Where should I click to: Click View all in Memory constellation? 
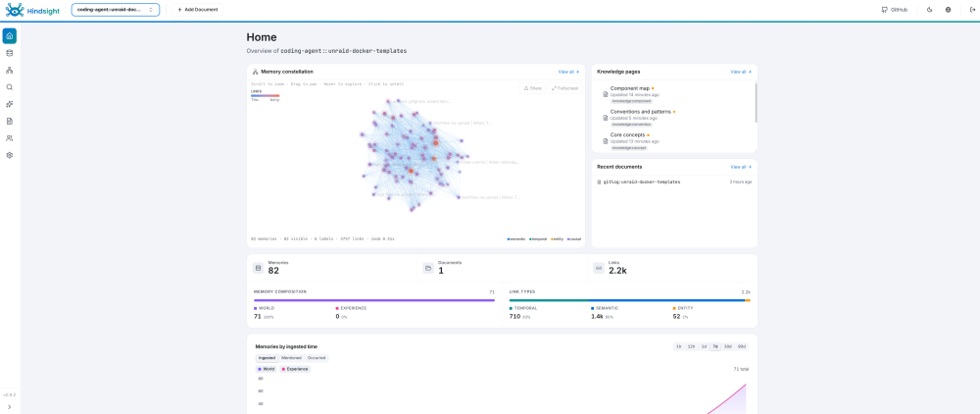click(x=568, y=72)
